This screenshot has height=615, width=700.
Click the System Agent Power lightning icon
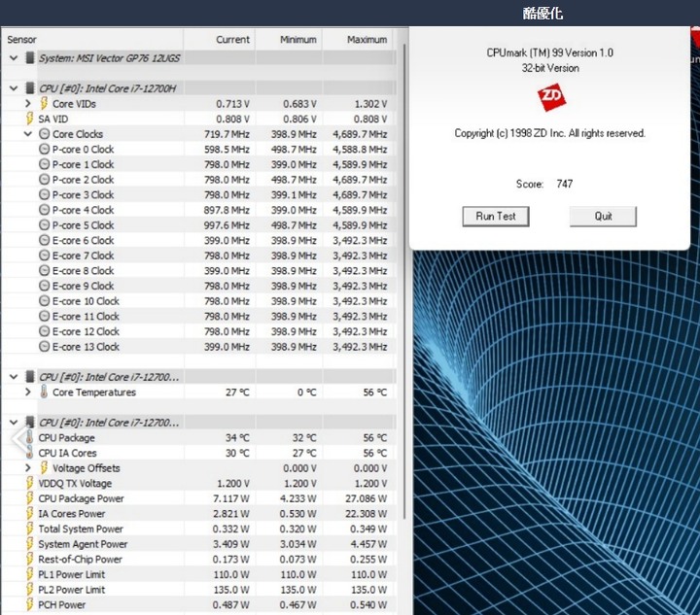(x=29, y=544)
